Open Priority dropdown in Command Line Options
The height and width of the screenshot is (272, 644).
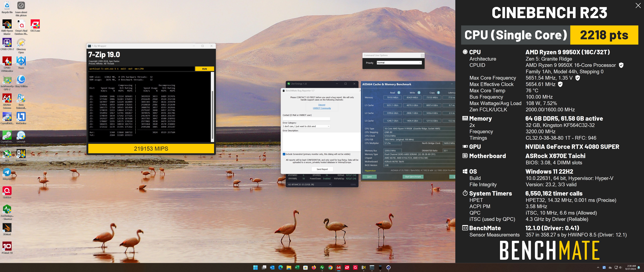click(399, 63)
